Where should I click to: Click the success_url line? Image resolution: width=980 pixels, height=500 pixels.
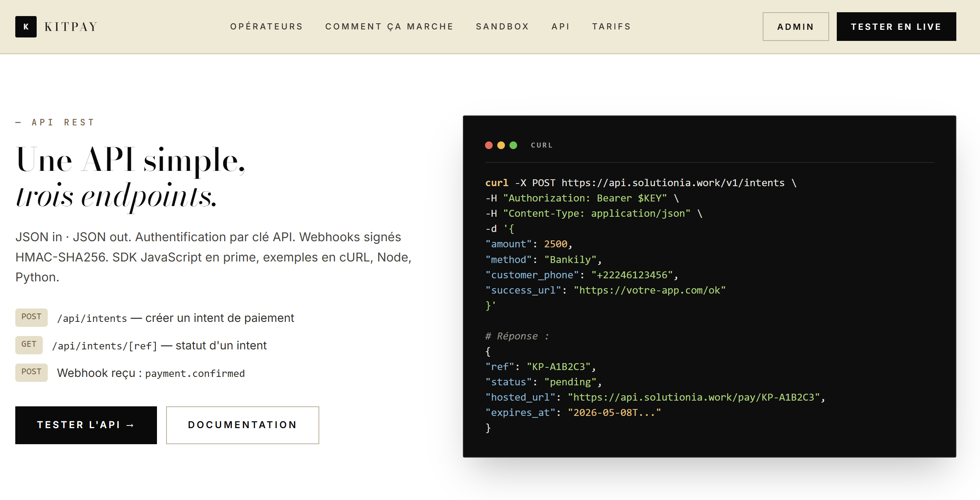point(605,290)
